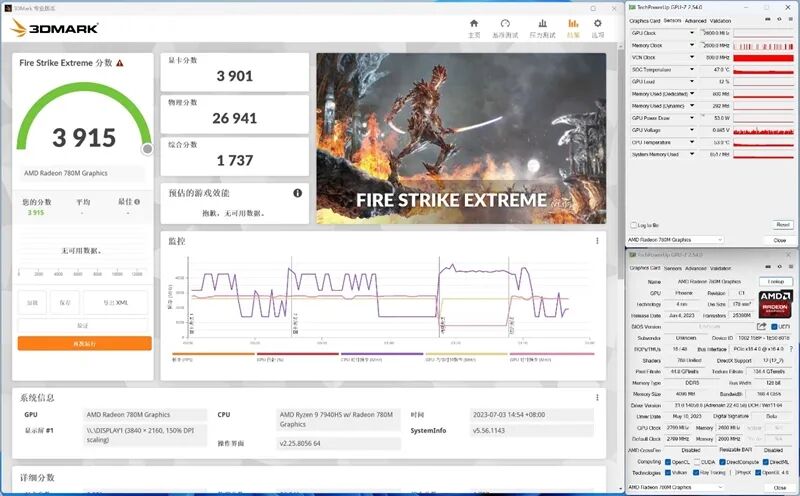Screen dimensions: 800x496
Task: Click the info icon next to 最佳
Action: pyautogui.click(x=137, y=202)
